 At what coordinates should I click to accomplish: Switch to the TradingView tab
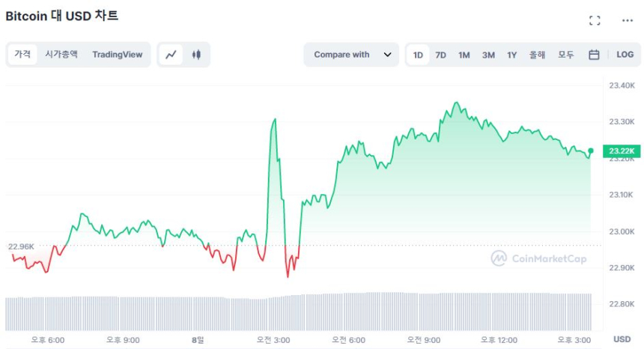(x=118, y=55)
